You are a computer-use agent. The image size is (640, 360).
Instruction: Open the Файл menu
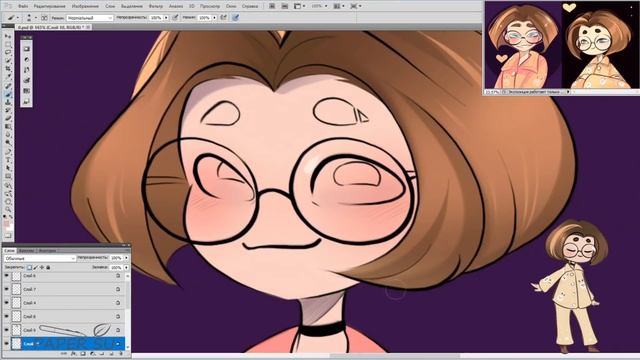tap(23, 7)
